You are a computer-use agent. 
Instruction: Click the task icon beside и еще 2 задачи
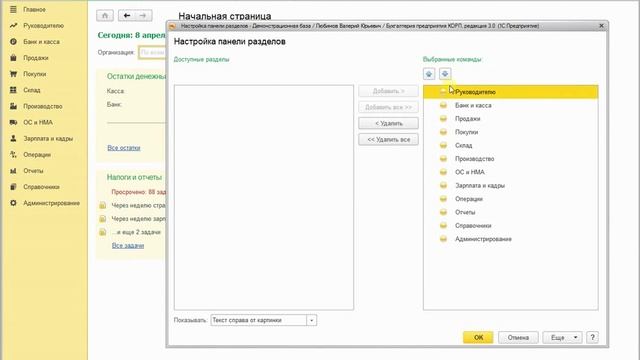pos(103,232)
